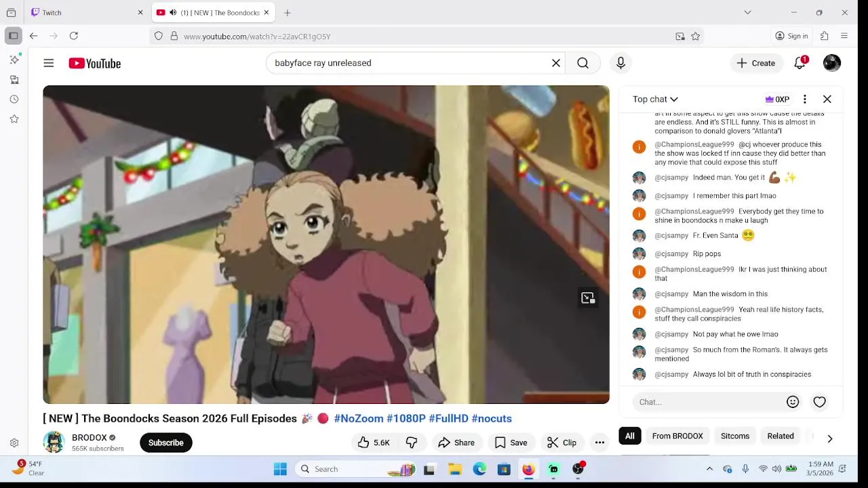Viewport: 868px width, 488px height.
Task: Toggle picture-in-picture icon in address bar
Action: (680, 36)
